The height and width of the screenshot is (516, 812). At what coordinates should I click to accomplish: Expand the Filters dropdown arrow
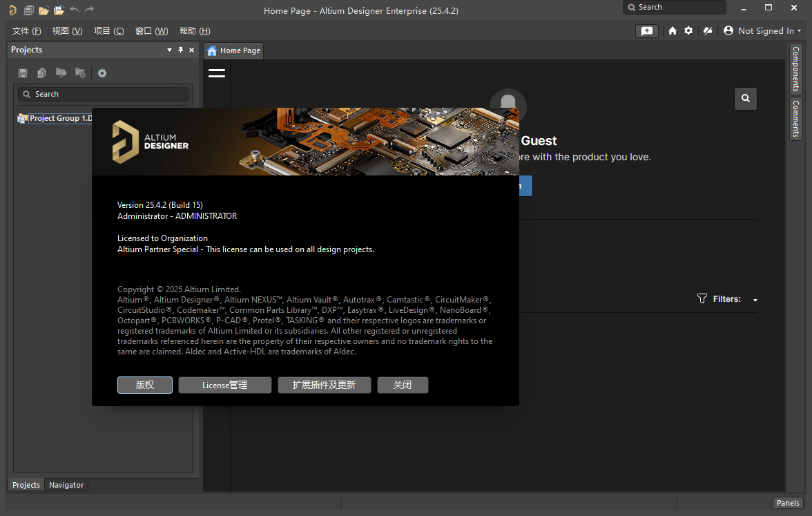(755, 300)
